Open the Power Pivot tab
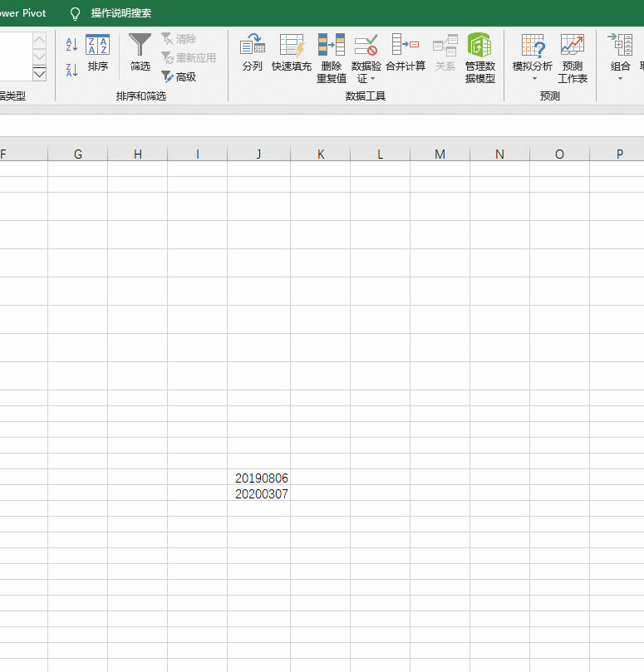The height and width of the screenshot is (672, 644). (x=22, y=13)
